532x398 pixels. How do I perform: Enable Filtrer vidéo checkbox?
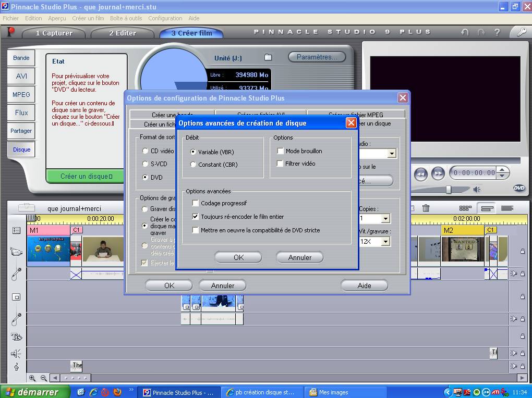click(x=280, y=164)
